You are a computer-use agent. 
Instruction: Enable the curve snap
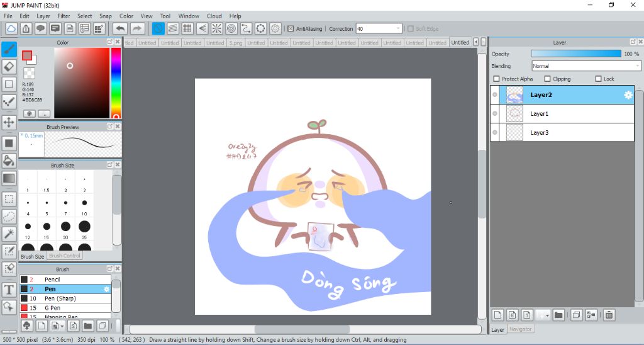pos(246,28)
